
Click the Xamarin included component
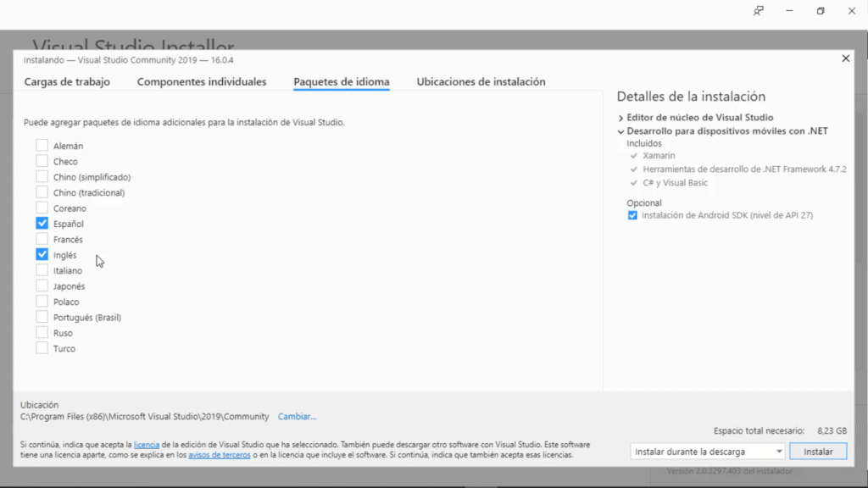659,156
